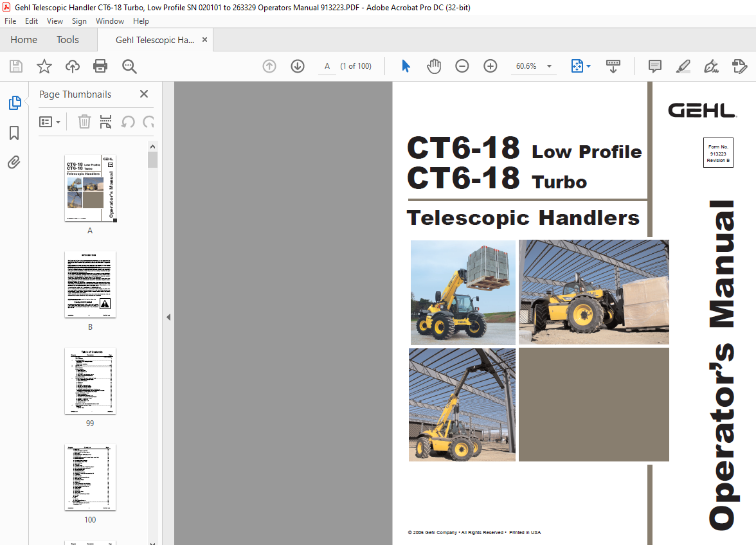
Task: Rotate page clockwise
Action: pos(148,122)
